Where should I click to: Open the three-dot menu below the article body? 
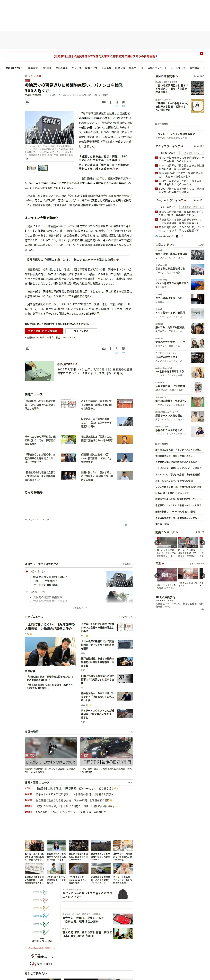click(130, 349)
